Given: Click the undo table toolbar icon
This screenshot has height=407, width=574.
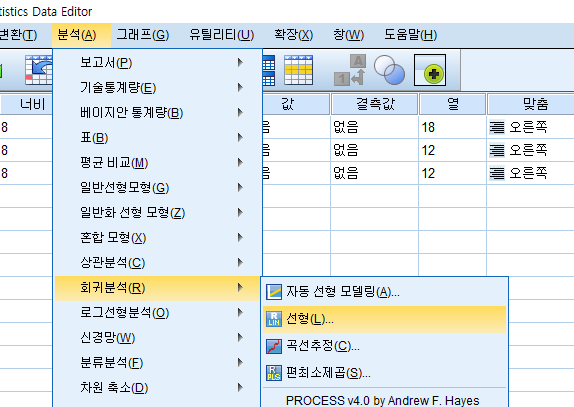Looking at the screenshot, I should click(x=38, y=70).
